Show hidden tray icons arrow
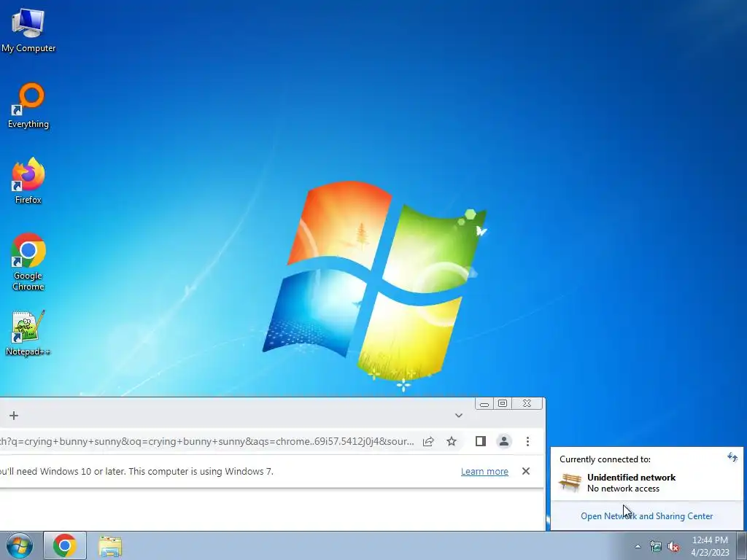Screen dimensions: 747x560 point(638,546)
